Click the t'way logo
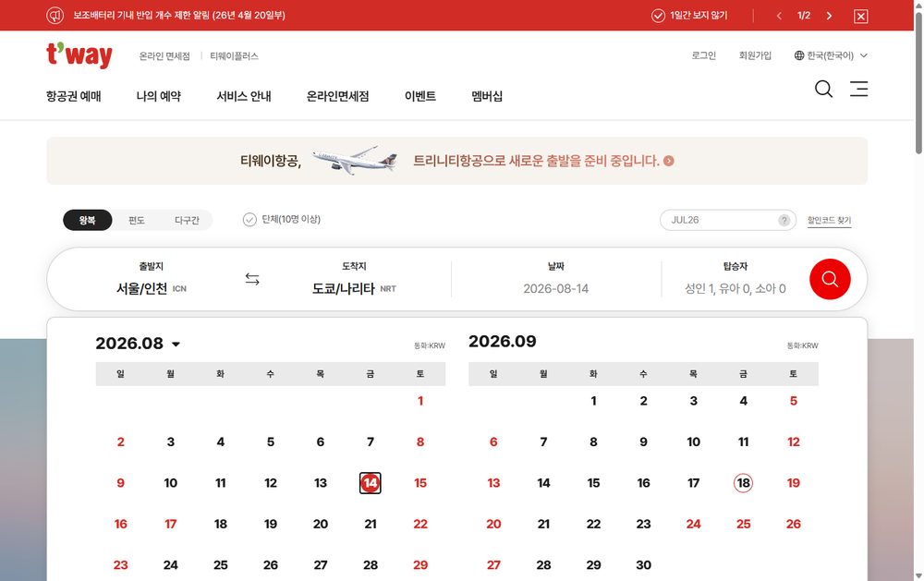The width and height of the screenshot is (924, 581). click(79, 54)
